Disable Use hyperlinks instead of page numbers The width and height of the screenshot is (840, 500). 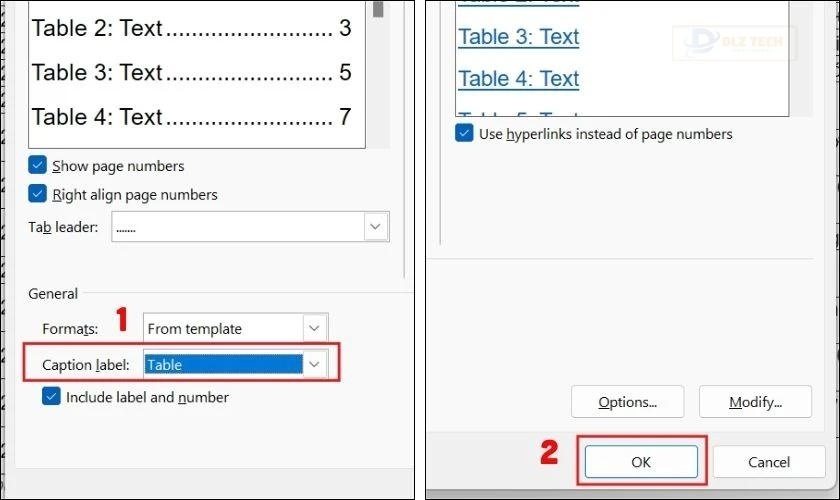click(464, 133)
